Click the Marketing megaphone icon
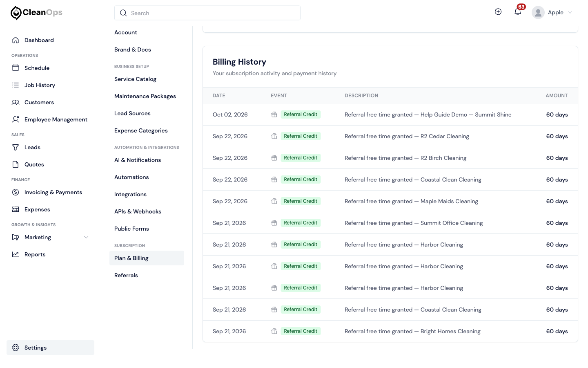588x368 pixels. [x=16, y=237]
